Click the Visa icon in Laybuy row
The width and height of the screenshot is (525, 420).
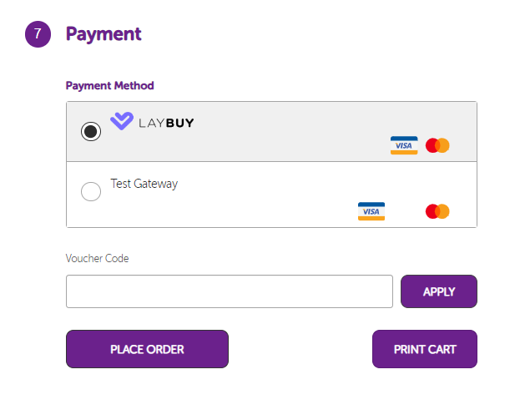click(404, 145)
